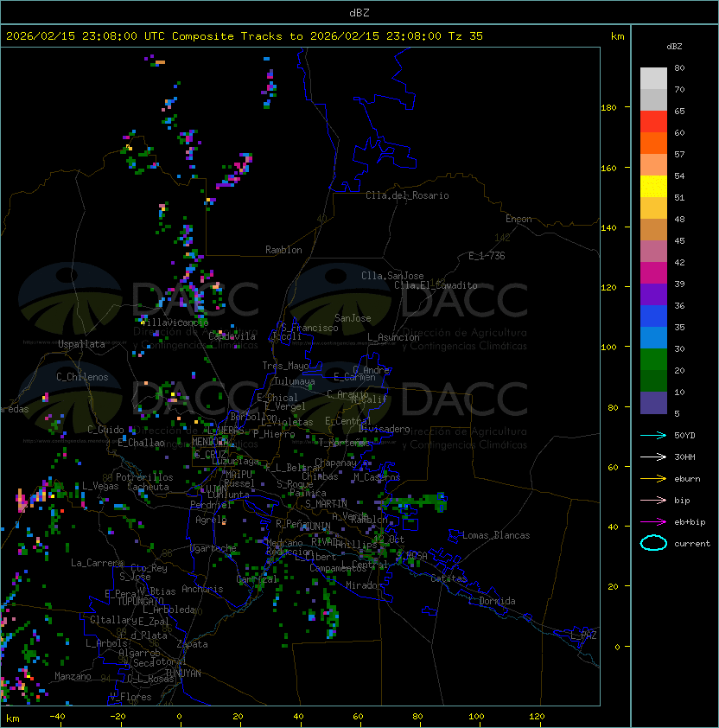The width and height of the screenshot is (719, 728).
Task: Click the cyan 50YD arrow legend icon
Action: [653, 435]
